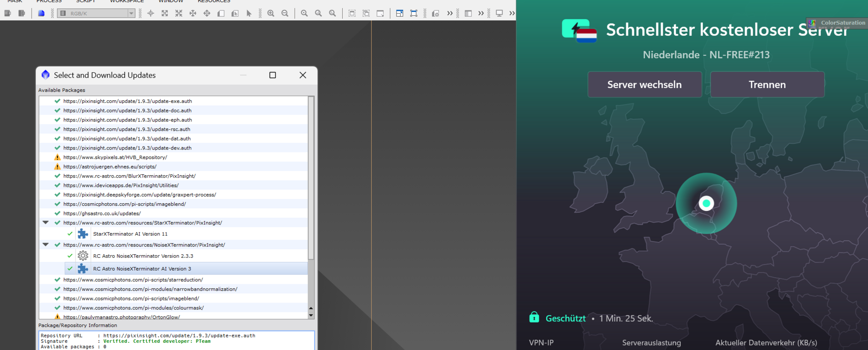Open toolbar overflow chevron right of monitor icon
Viewport: 868px width, 350px height.
[x=512, y=13]
